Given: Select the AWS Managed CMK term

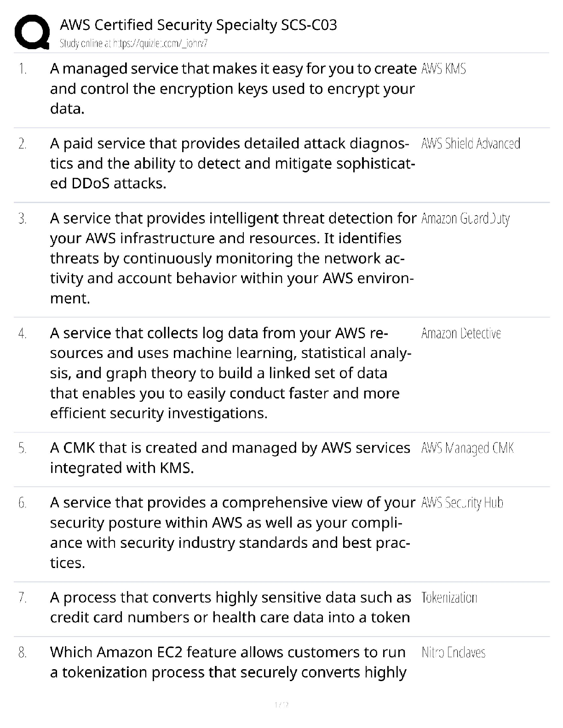Looking at the screenshot, I should point(467,448).
